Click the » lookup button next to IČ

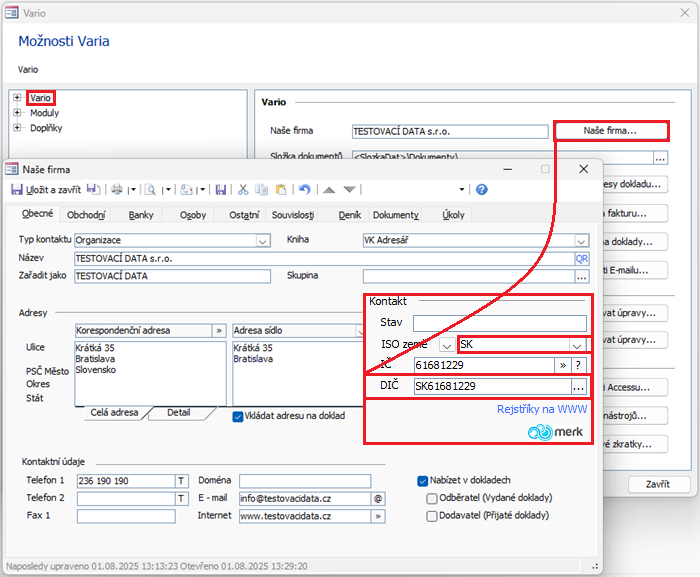point(563,365)
